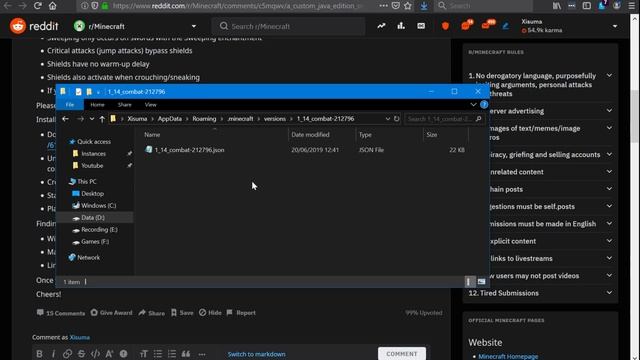This screenshot has width=640, height=360.
Task: Open Explorer recent locations dropdown
Action: point(92,119)
